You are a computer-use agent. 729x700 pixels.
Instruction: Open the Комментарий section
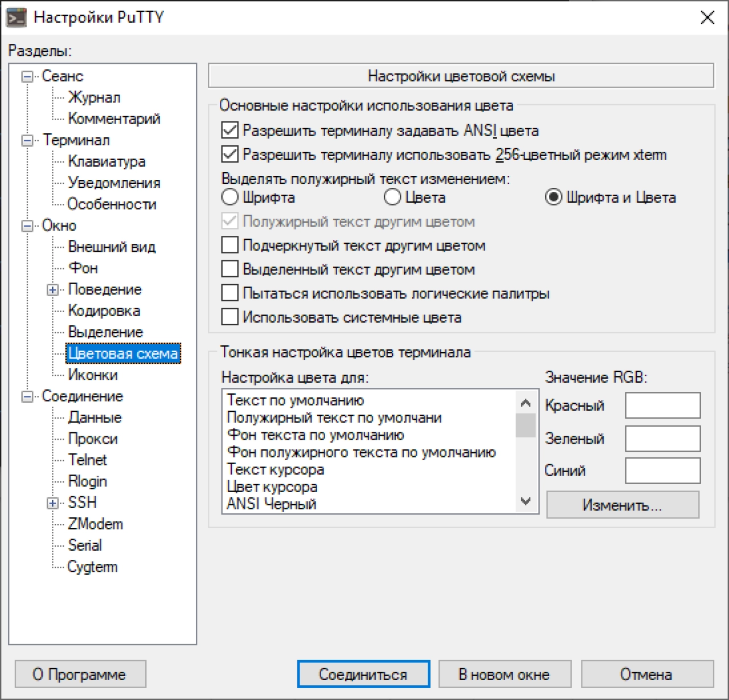pyautogui.click(x=114, y=118)
